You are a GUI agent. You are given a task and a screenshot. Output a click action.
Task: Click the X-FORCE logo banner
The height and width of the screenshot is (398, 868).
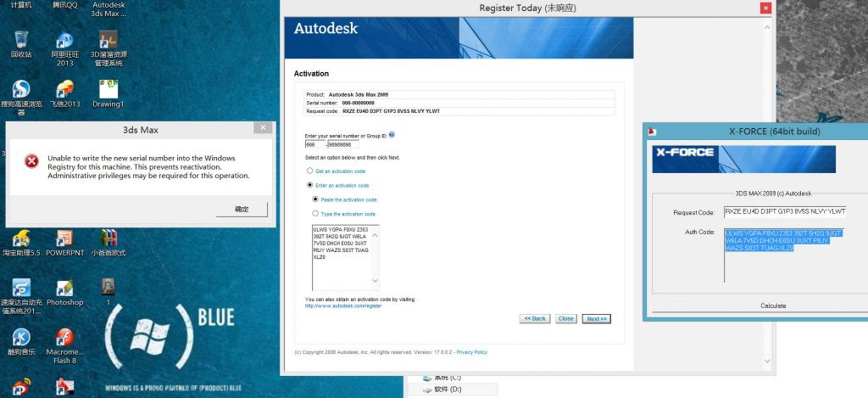tap(743, 159)
